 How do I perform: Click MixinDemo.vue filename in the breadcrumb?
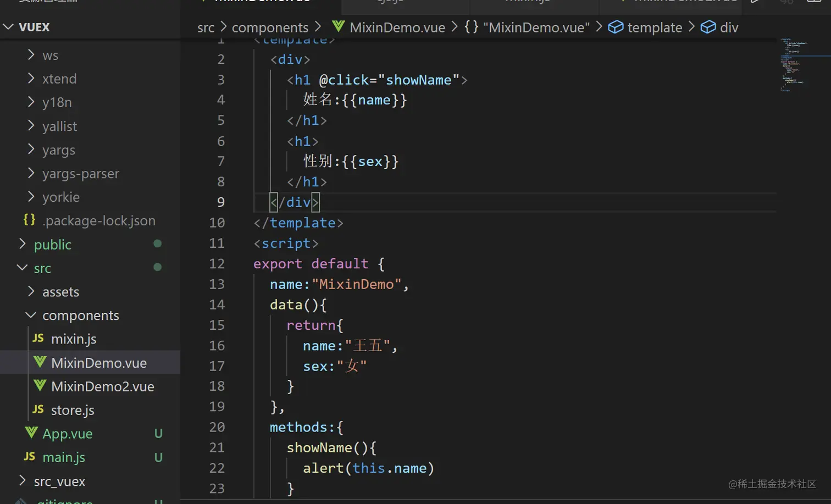click(x=397, y=27)
